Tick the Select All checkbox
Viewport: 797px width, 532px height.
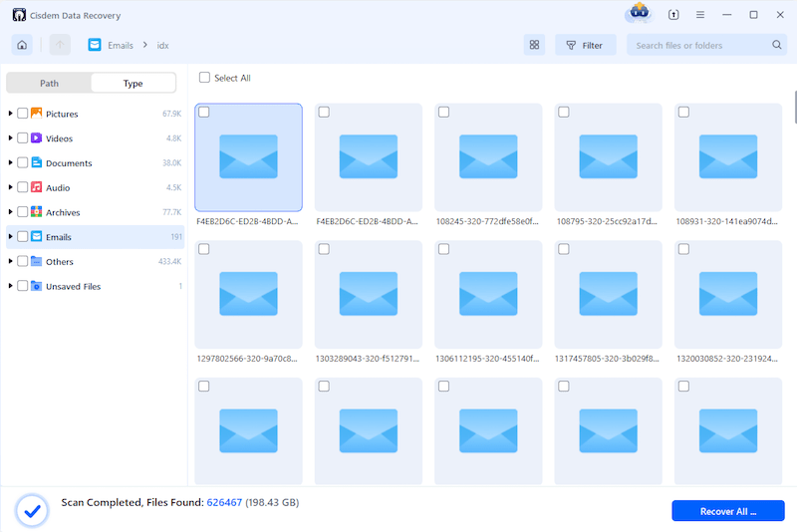click(204, 78)
